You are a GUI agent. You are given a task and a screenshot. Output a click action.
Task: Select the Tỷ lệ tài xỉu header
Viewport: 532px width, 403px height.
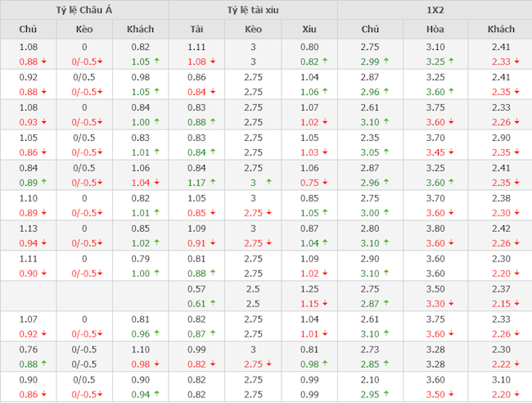click(253, 10)
